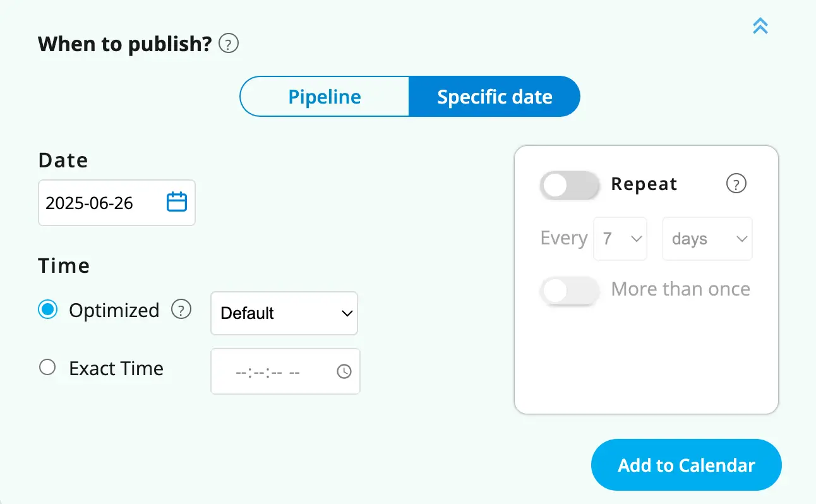Image resolution: width=816 pixels, height=504 pixels.
Task: Enable the Repeat toggle switch
Action: click(x=570, y=185)
